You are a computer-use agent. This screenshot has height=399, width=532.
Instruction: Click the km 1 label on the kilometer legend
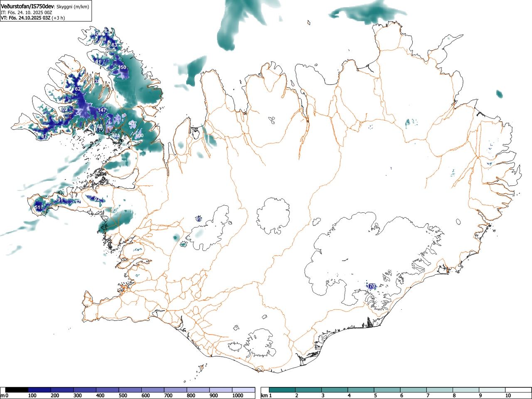(x=266, y=396)
